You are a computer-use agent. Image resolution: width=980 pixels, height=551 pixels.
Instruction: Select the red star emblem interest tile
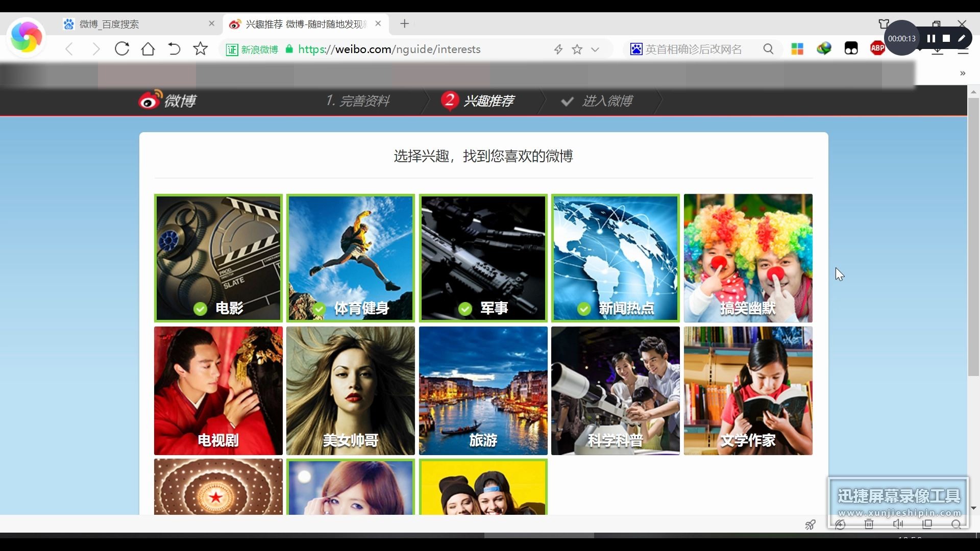(x=218, y=487)
